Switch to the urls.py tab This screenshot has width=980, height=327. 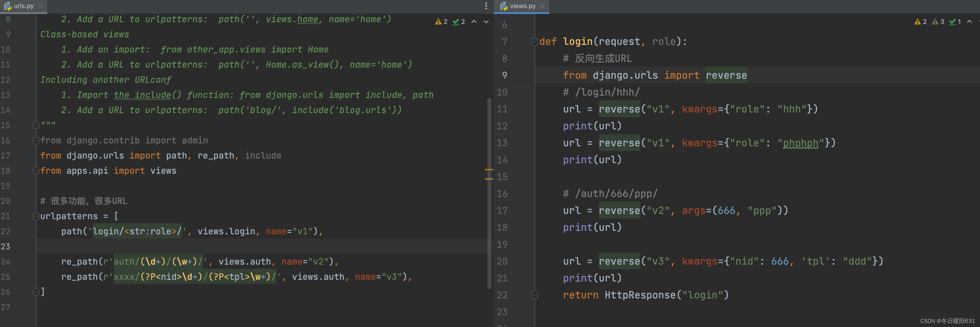pyautogui.click(x=23, y=6)
